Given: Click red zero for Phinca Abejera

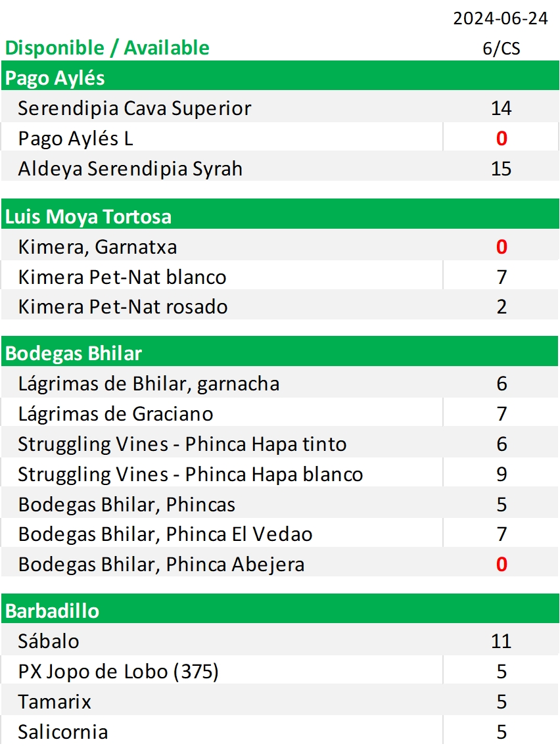Looking at the screenshot, I should coord(501,564).
